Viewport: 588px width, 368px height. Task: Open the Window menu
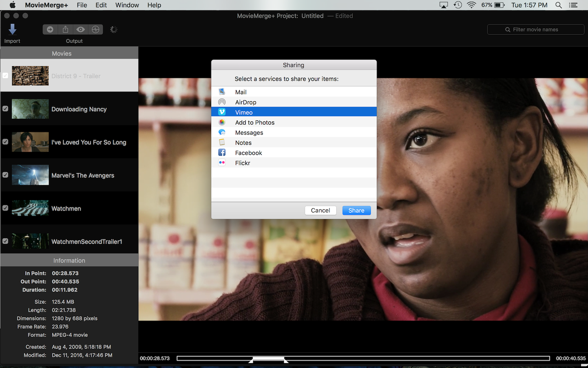coord(127,5)
